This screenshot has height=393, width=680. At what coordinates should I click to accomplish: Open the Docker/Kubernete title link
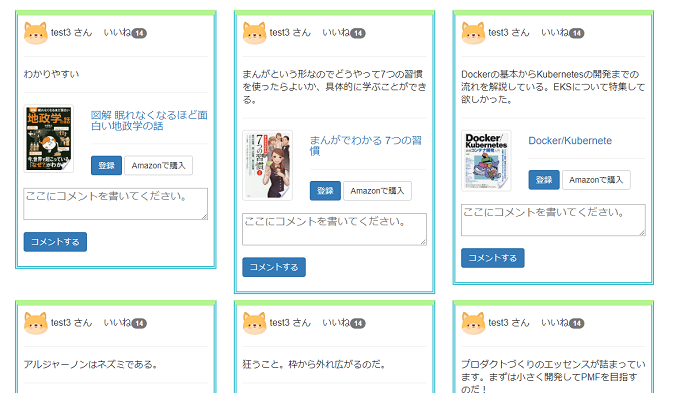(x=570, y=141)
